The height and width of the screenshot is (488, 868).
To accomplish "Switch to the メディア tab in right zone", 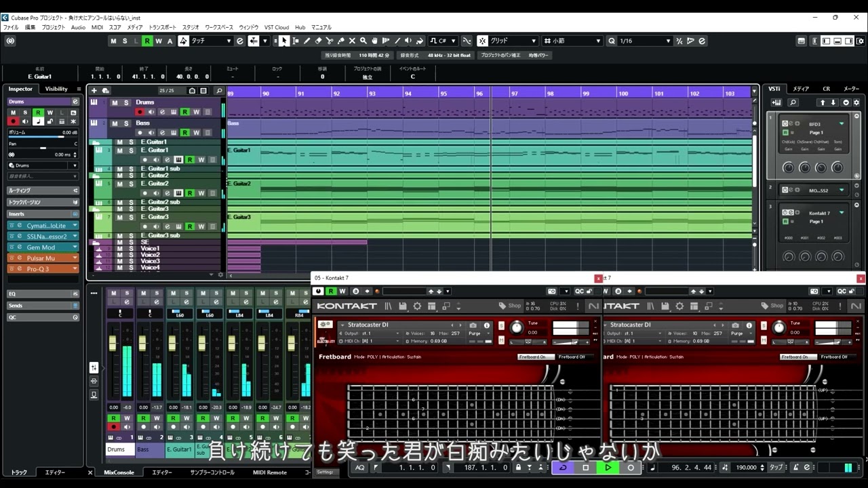I will [801, 89].
